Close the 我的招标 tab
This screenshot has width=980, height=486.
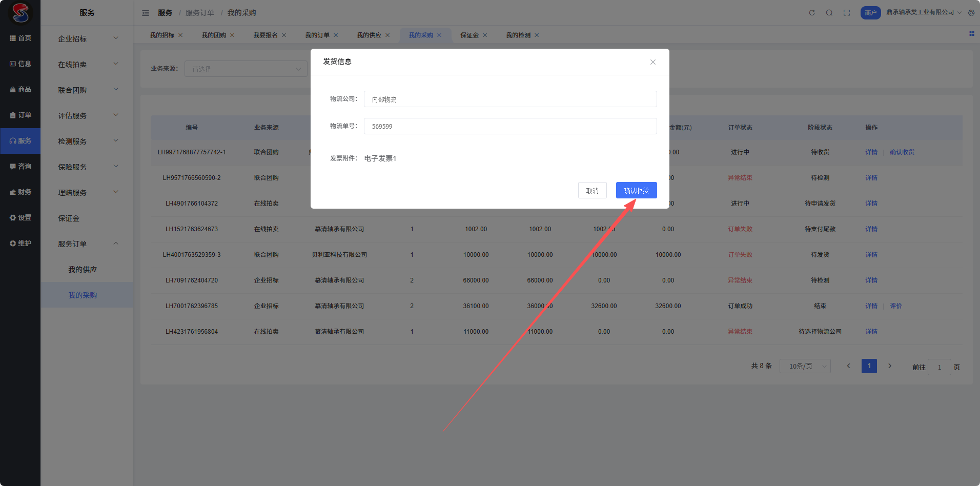pyautogui.click(x=180, y=35)
